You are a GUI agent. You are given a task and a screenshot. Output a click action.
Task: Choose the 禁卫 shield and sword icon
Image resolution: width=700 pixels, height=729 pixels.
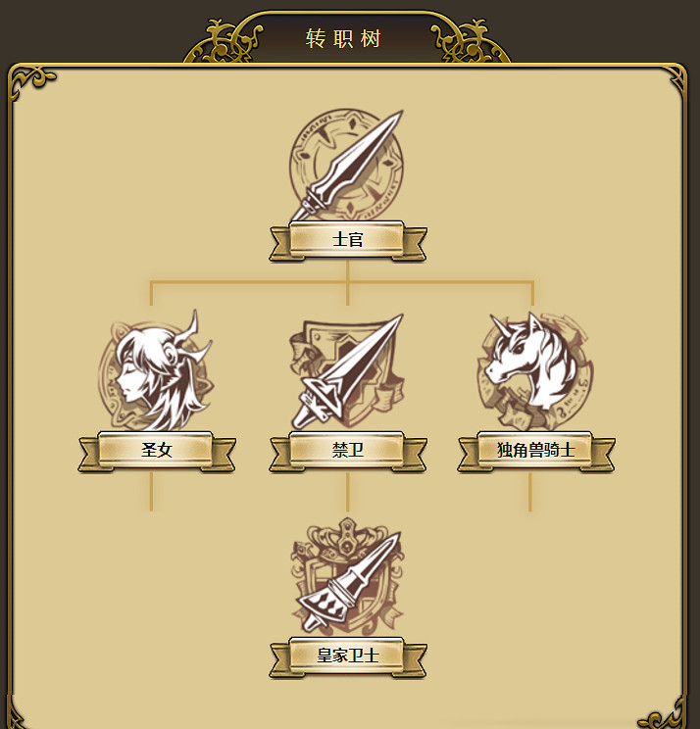[346, 371]
